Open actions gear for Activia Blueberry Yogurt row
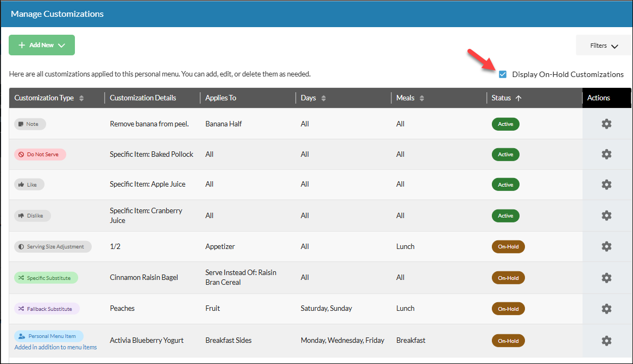 click(606, 341)
